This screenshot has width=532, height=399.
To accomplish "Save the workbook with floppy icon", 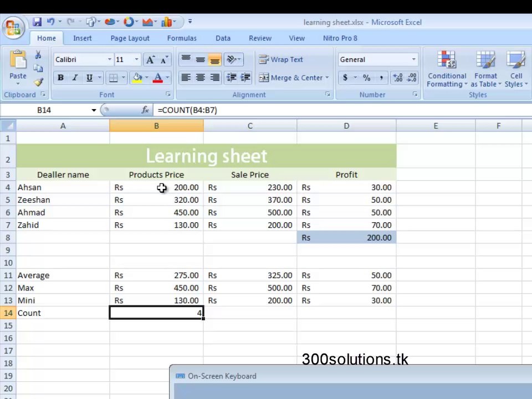I will pyautogui.click(x=37, y=22).
